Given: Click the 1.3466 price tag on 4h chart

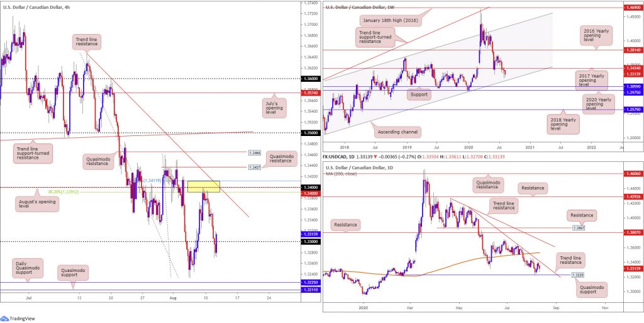Looking at the screenshot, I should (254, 152).
